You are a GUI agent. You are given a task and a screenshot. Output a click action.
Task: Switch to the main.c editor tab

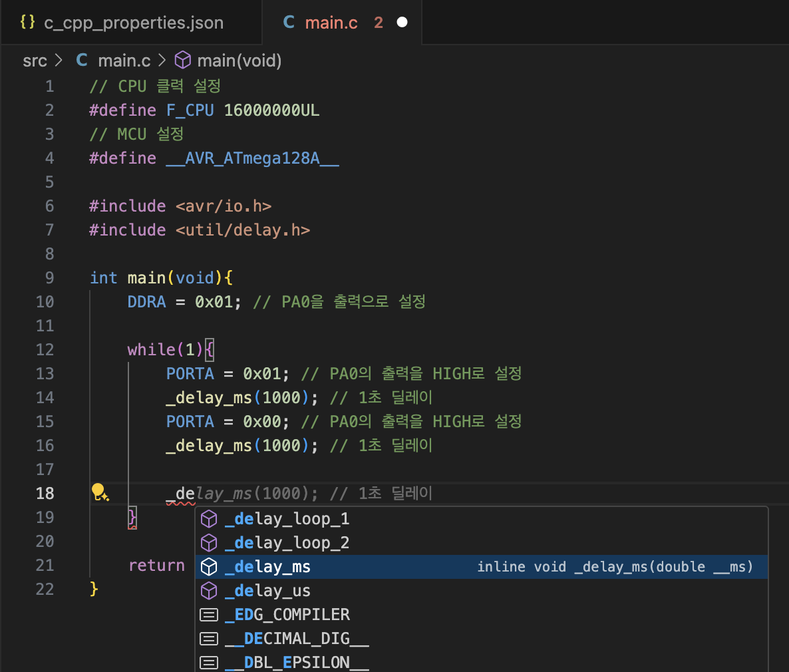point(342,23)
